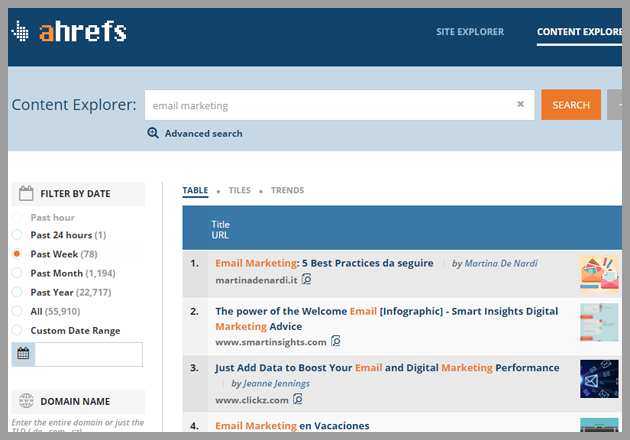Select the Past Year filter

[x=17, y=292]
